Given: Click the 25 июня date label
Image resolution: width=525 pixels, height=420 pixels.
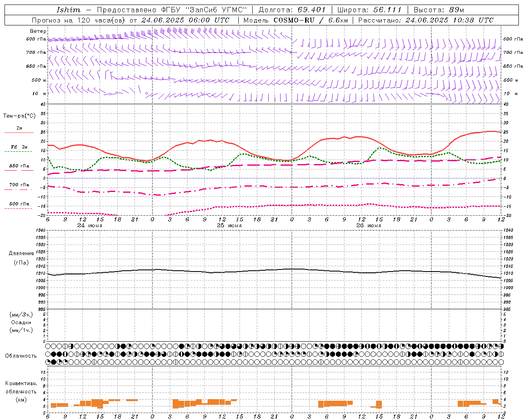Looking at the screenshot, I should 229,225.
